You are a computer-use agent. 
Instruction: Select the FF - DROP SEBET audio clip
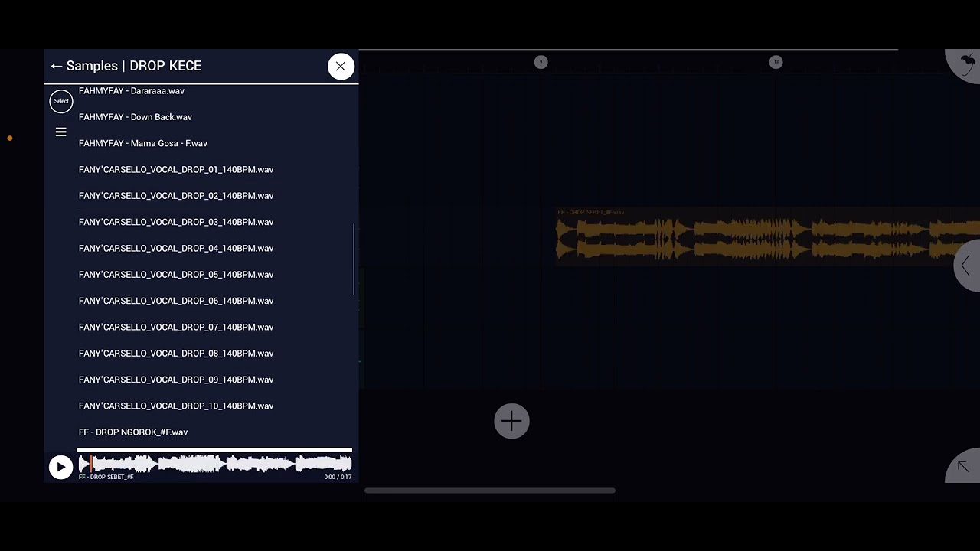point(768,236)
